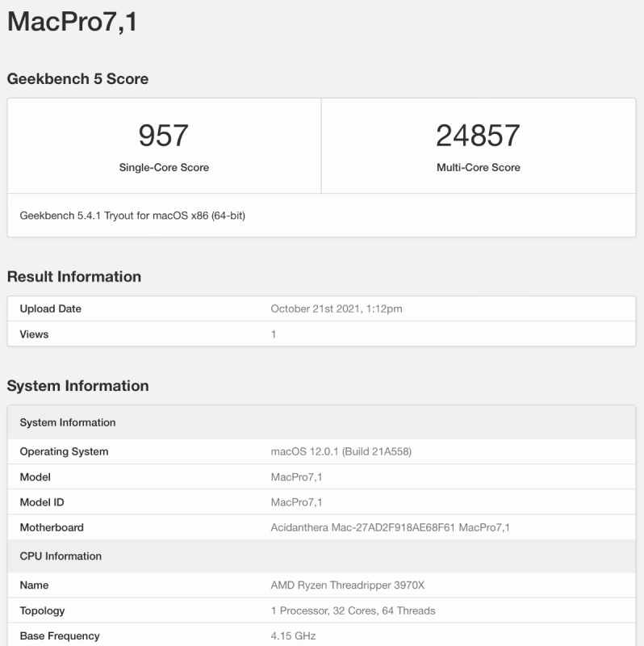The height and width of the screenshot is (646, 644).
Task: Click the Motherboard label
Action: click(x=52, y=527)
